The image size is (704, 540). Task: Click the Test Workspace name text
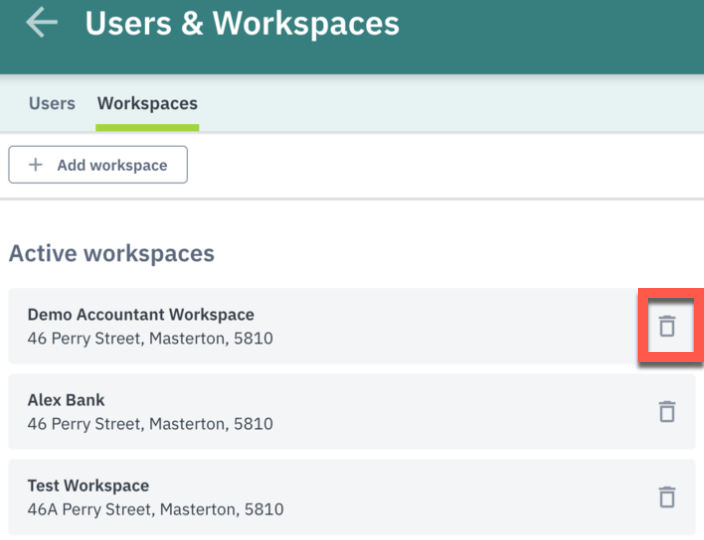coord(88,486)
